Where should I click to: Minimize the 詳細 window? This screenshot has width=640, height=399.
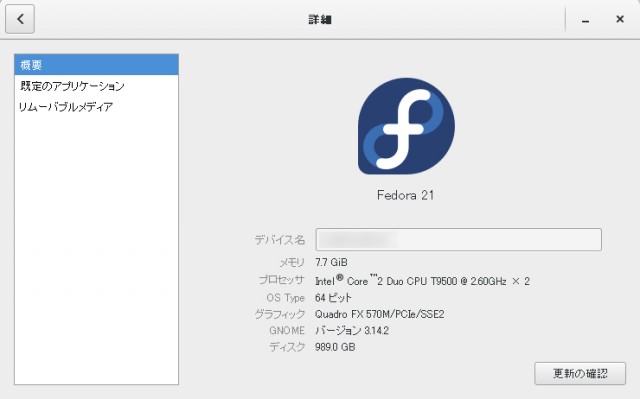pyautogui.click(x=585, y=19)
